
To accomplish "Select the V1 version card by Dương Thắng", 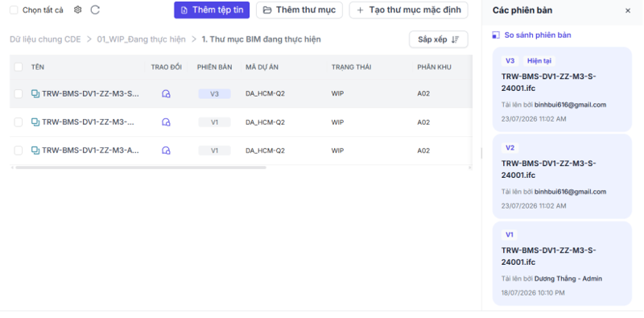I will [x=562, y=263].
